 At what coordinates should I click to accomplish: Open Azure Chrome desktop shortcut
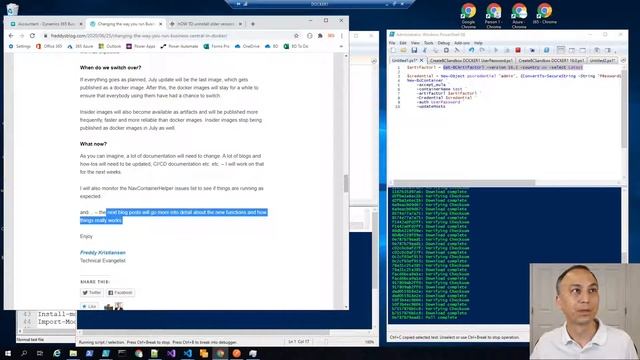[519, 16]
